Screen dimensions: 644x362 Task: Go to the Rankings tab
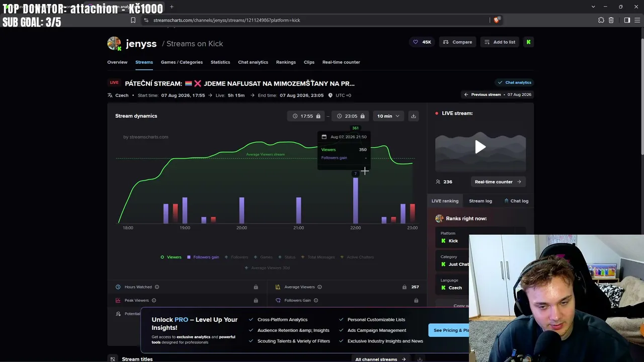286,62
